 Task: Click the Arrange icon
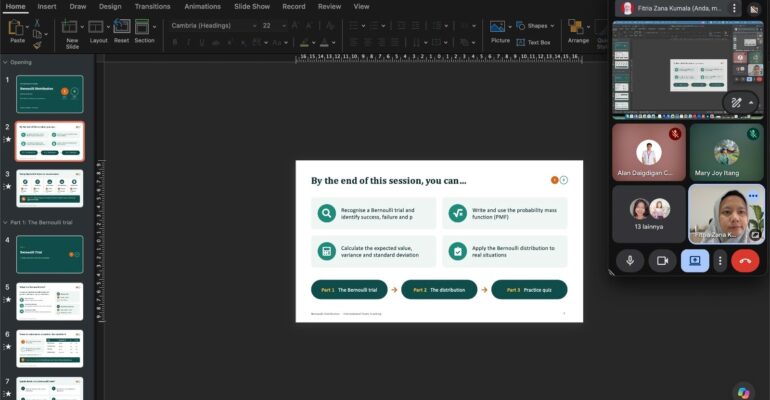(576, 27)
